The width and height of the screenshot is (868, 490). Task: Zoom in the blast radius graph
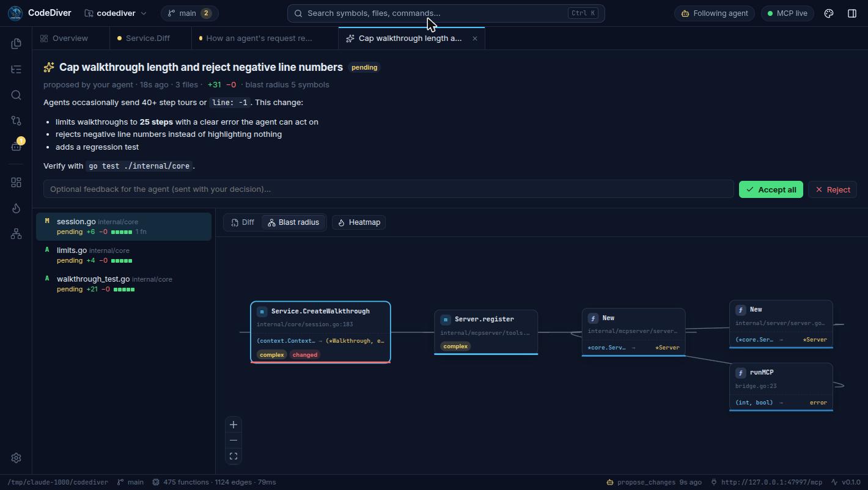pos(234,425)
